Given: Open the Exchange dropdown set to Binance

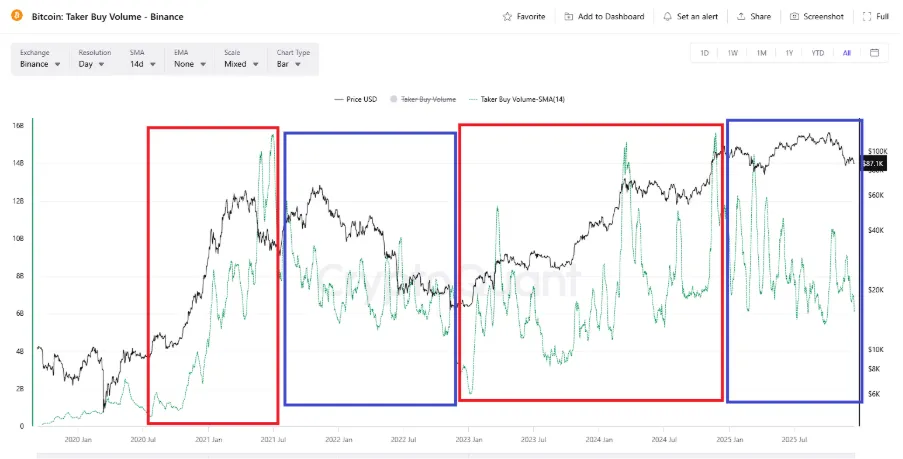Looking at the screenshot, I should 40,64.
